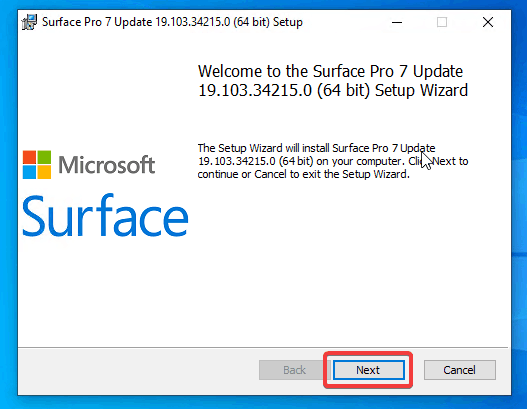Click the Microsoft four-square logo

(x=37, y=165)
